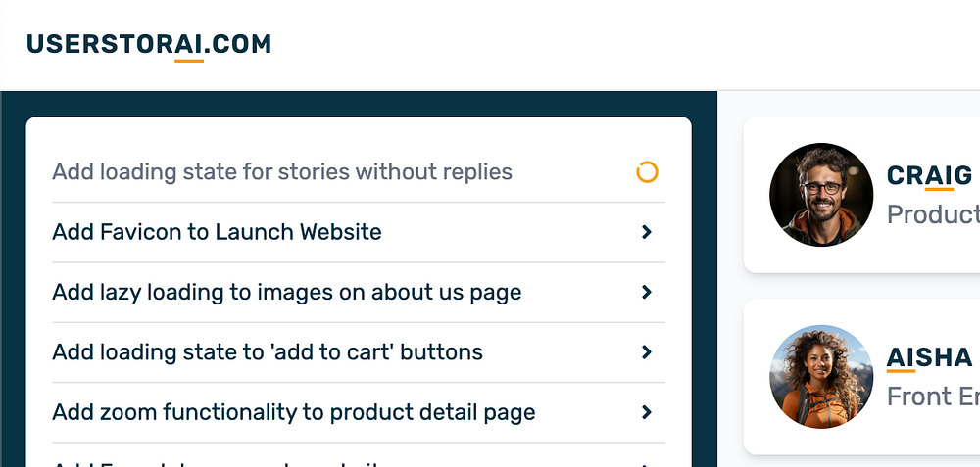Click Aisha's 'Front En' role text
Viewport: 980px width, 467px height.
pos(932,396)
